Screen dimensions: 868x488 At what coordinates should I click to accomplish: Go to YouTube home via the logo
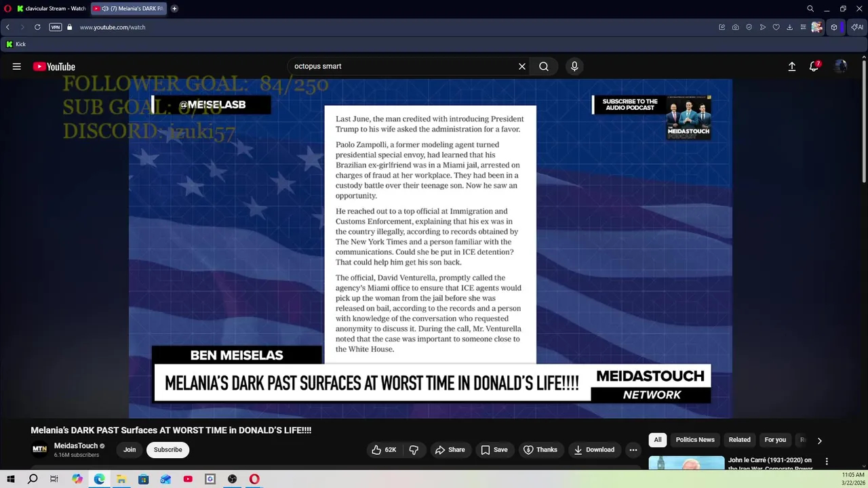[54, 66]
